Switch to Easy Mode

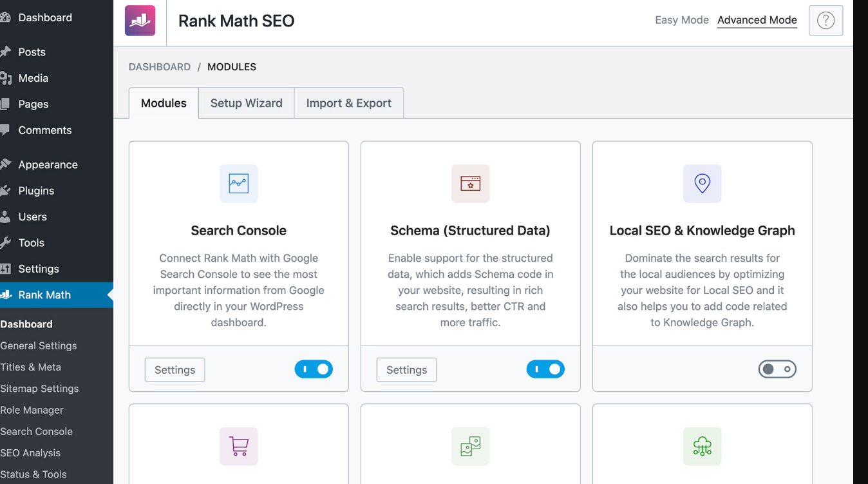click(x=682, y=20)
